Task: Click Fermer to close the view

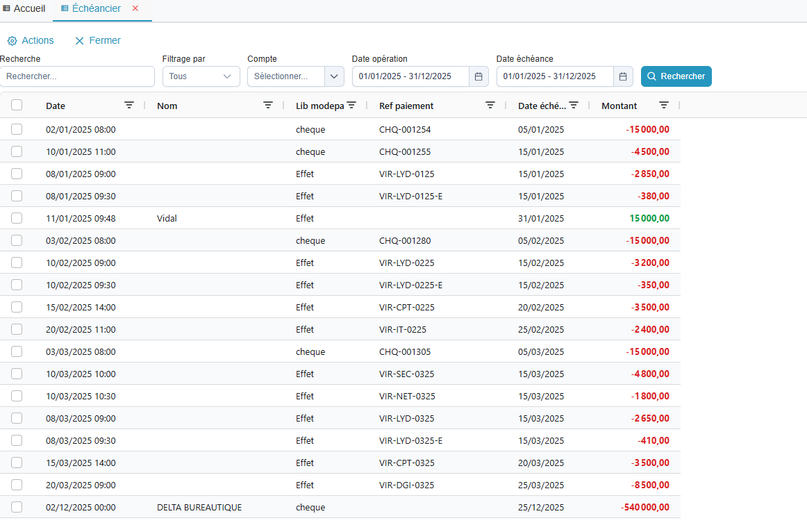Action: (x=98, y=41)
